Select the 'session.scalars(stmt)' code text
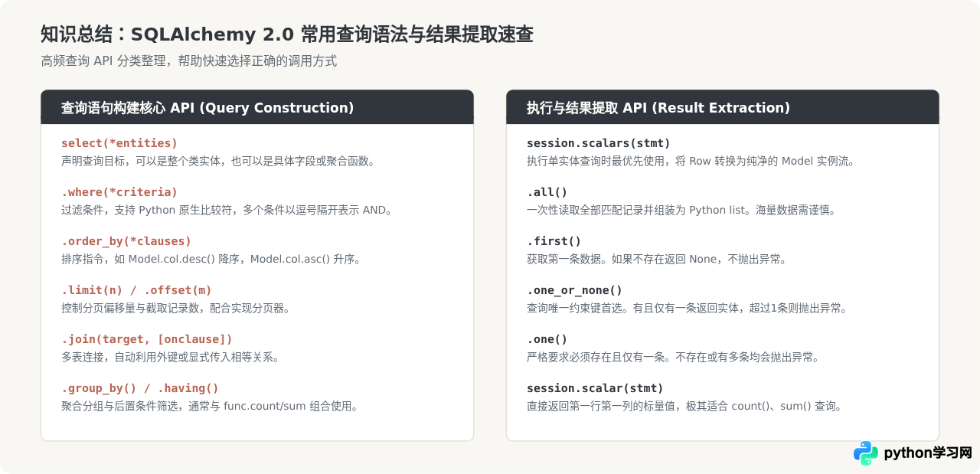 599,143
